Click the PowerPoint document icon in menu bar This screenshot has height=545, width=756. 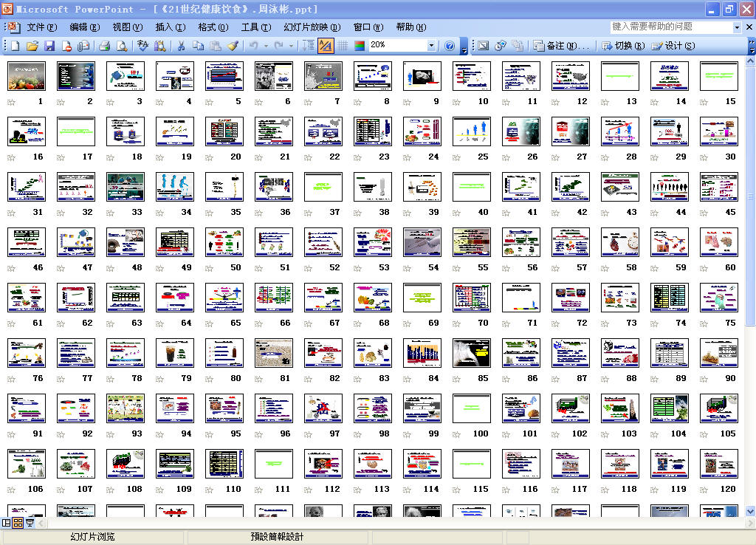pos(14,27)
